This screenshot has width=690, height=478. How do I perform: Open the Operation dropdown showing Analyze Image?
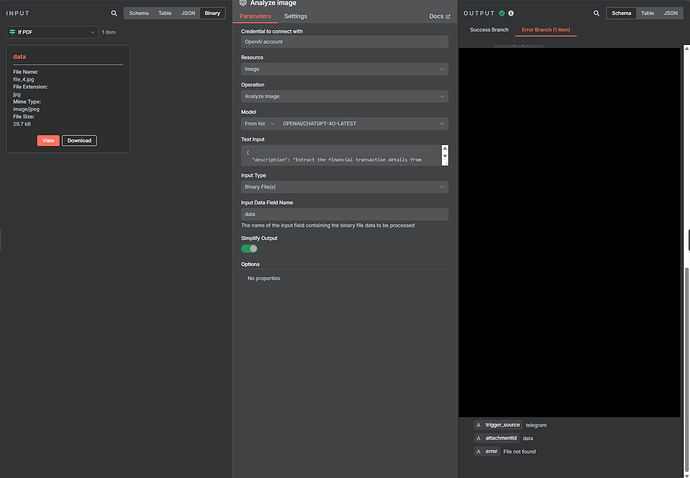(345, 96)
